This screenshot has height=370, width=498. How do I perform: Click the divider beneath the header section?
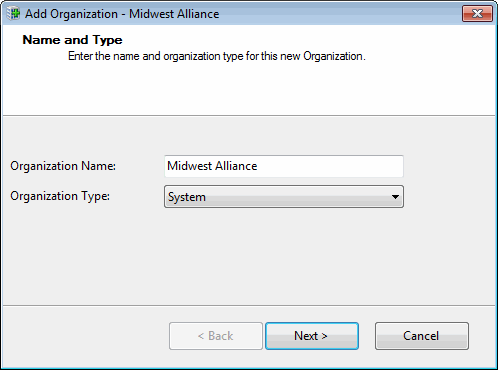tap(249, 116)
